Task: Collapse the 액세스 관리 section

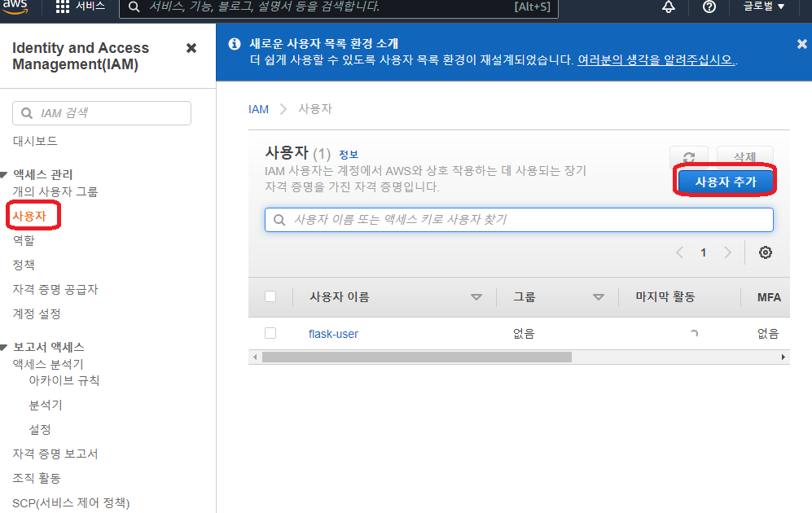Action: tap(3, 175)
